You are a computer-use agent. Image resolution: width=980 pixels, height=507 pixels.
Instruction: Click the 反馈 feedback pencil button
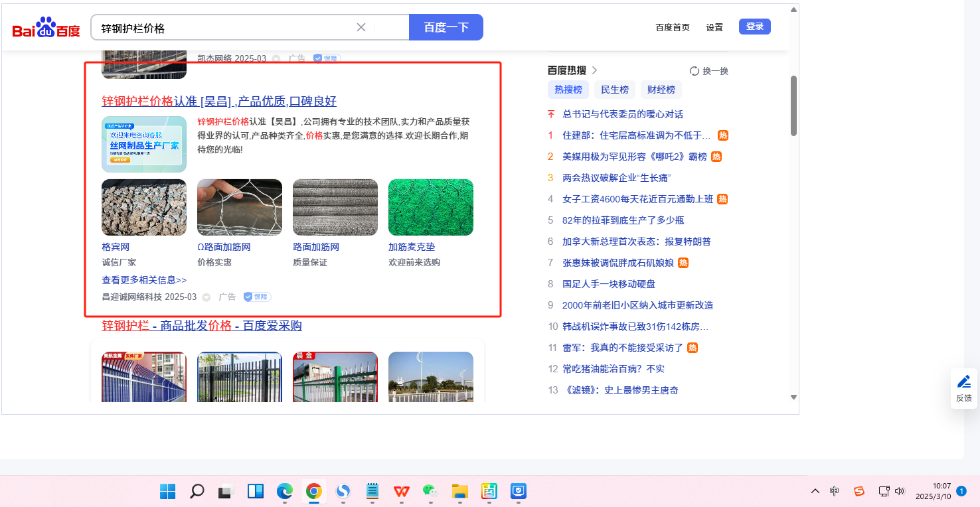(x=964, y=388)
